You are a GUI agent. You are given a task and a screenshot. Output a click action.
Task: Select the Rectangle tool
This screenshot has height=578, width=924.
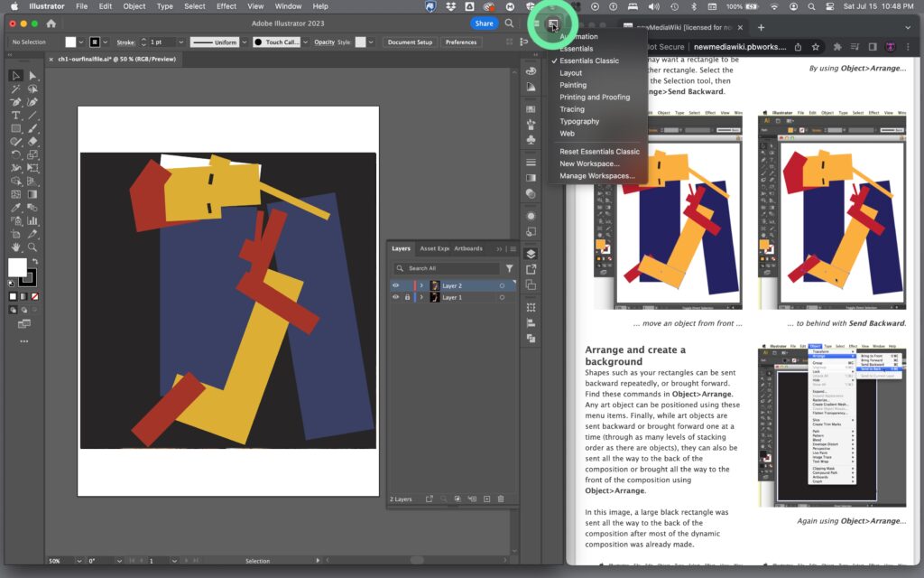tap(15, 129)
